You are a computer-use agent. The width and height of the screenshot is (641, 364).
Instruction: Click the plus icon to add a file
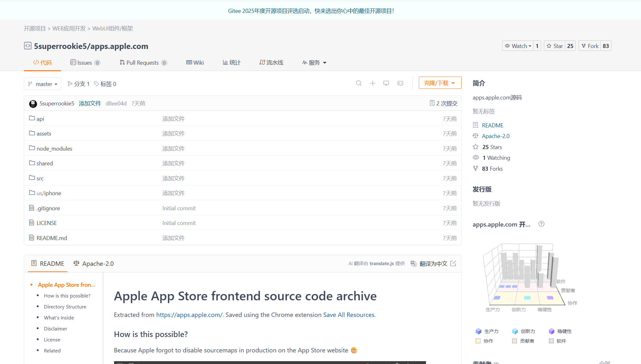372,83
